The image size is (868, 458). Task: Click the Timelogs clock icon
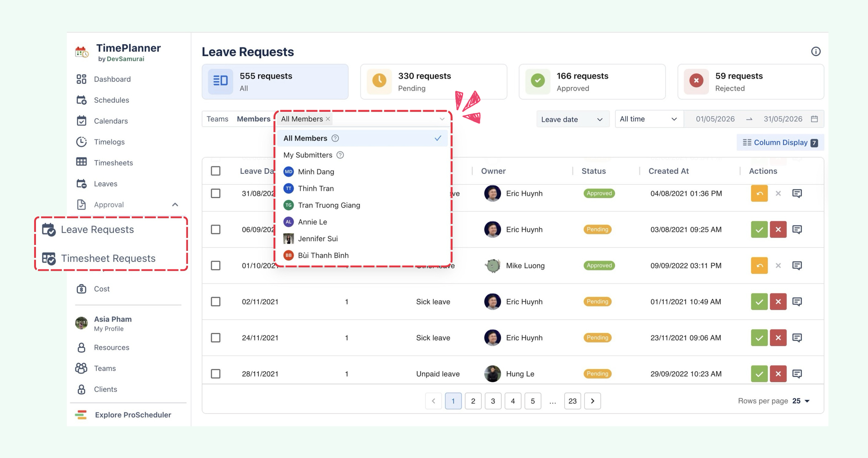tap(81, 142)
